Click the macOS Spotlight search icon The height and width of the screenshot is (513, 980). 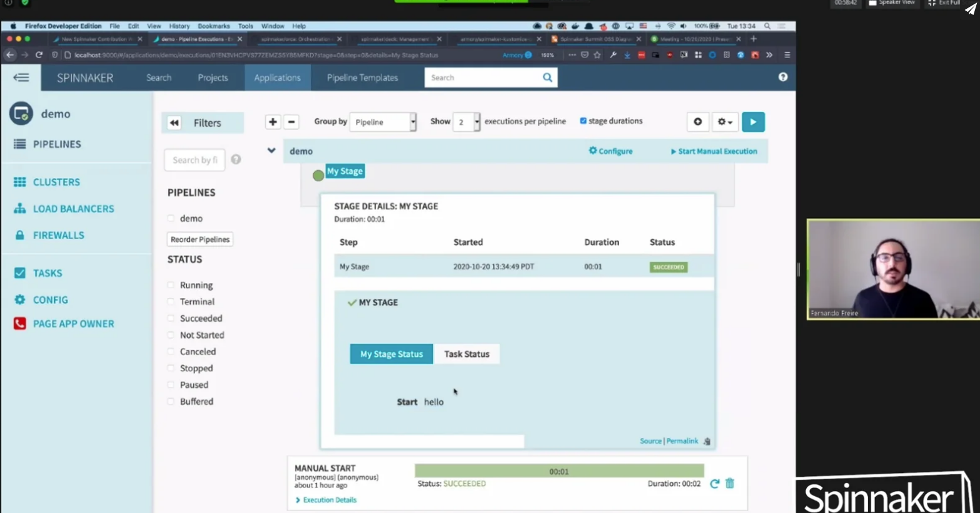[767, 26]
